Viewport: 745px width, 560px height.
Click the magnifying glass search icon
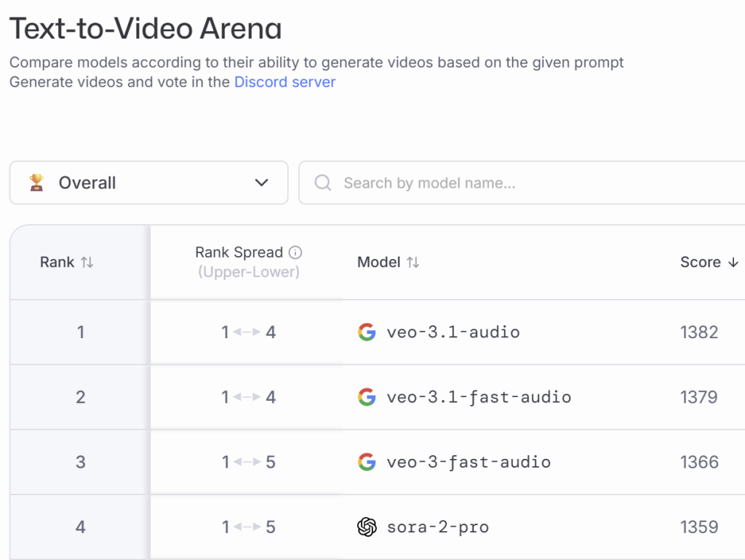322,183
